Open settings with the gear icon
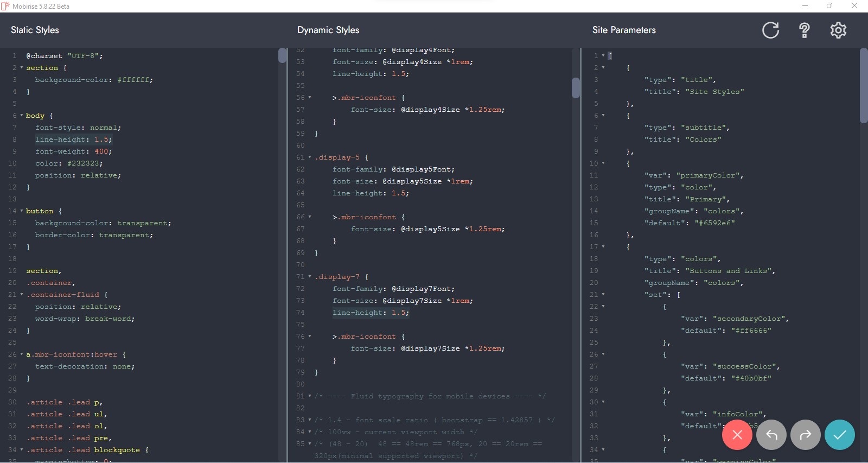 (838, 30)
